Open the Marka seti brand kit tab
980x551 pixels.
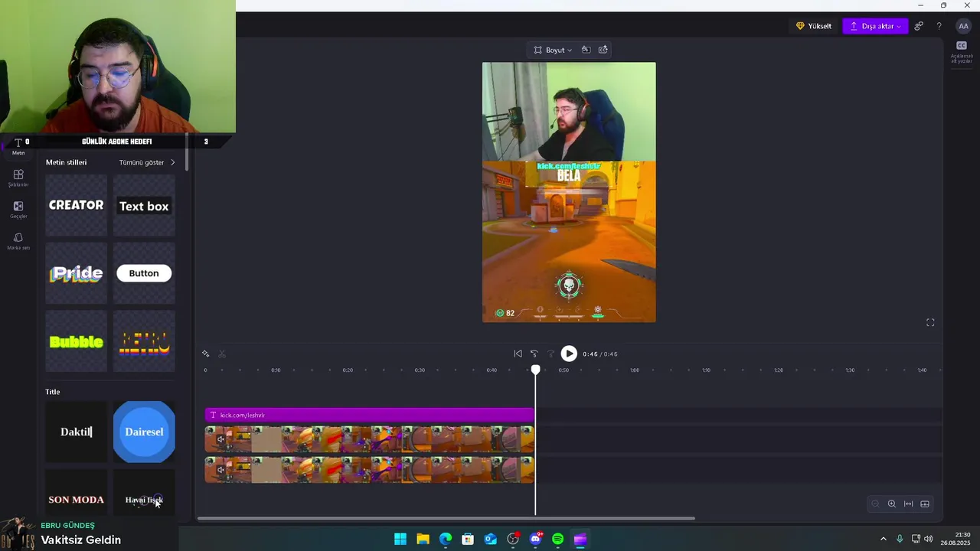point(18,241)
